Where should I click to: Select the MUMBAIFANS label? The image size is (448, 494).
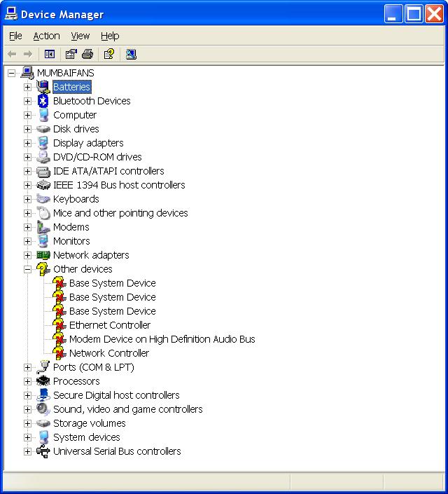click(66, 73)
